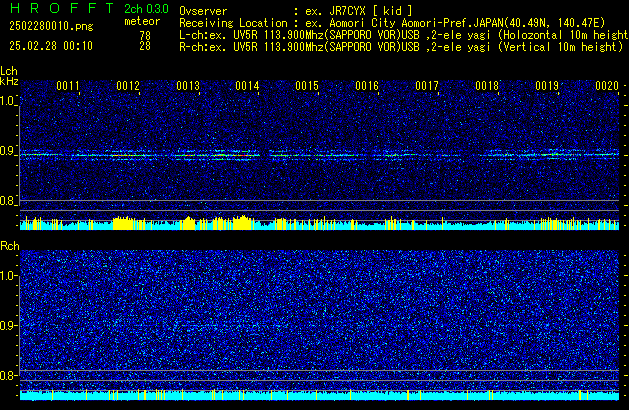Click the R-ch receiver description line
The image size is (629, 410).
(x=401, y=47)
